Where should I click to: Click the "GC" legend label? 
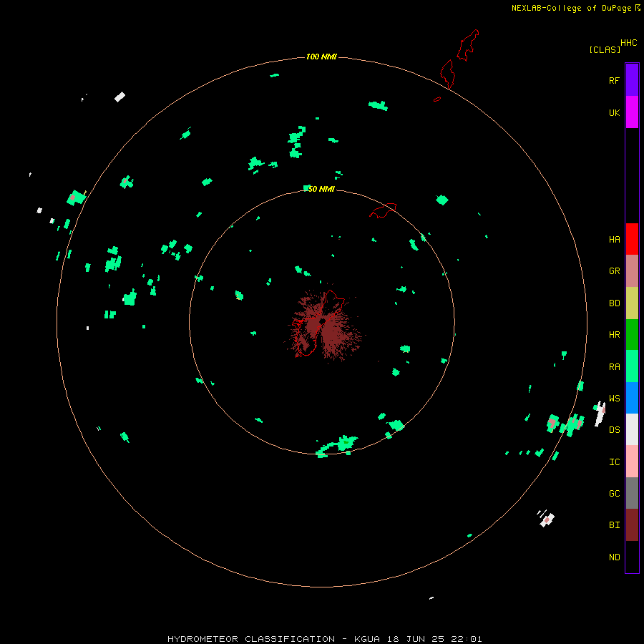click(614, 494)
